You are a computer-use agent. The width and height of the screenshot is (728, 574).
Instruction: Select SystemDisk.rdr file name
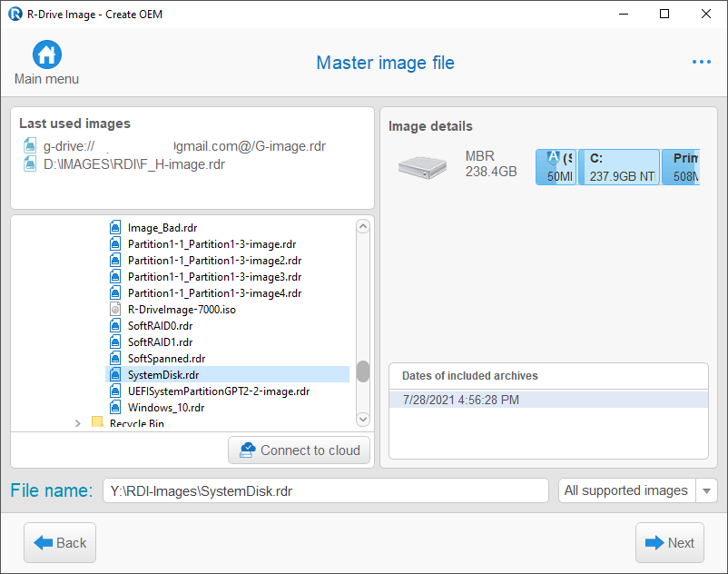pos(163,375)
